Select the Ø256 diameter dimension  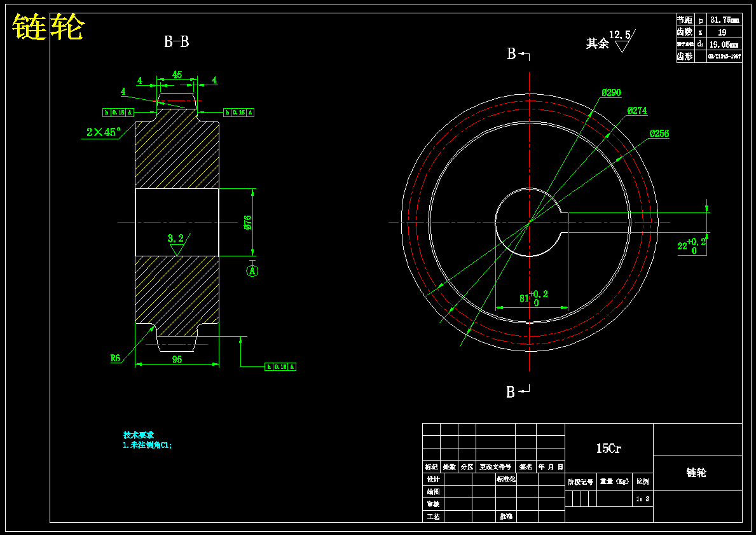(x=659, y=134)
